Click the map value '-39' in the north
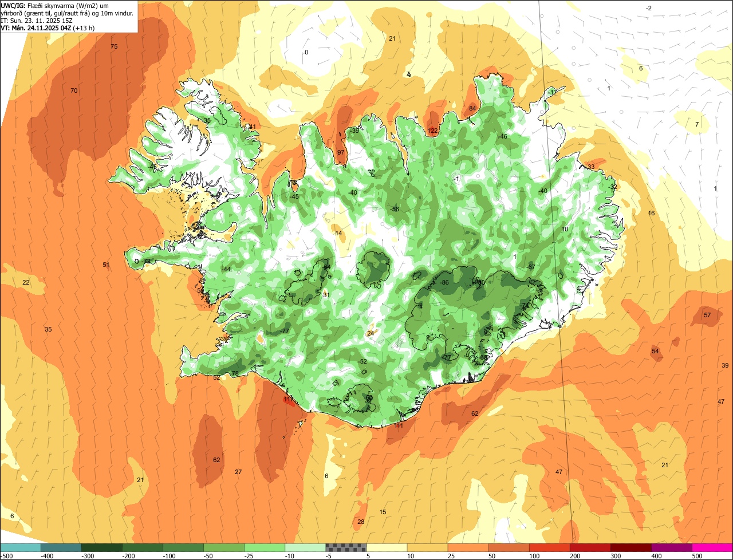 (354, 131)
